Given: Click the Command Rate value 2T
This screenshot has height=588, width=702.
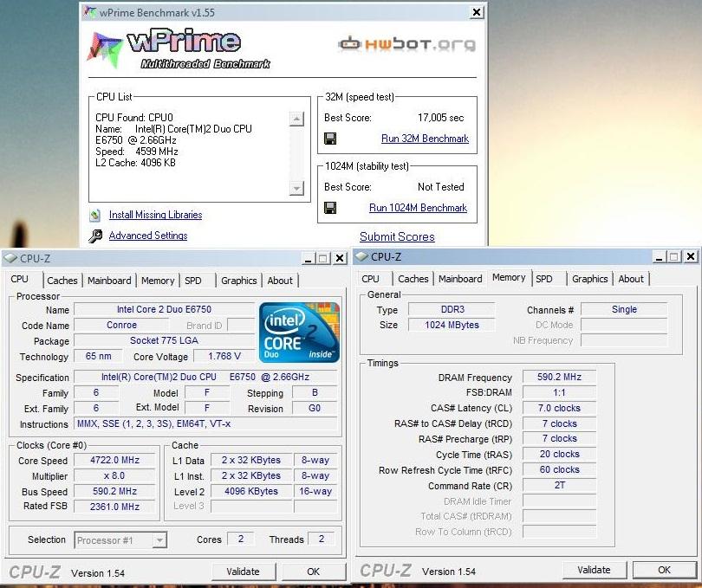Looking at the screenshot, I should 559,485.
